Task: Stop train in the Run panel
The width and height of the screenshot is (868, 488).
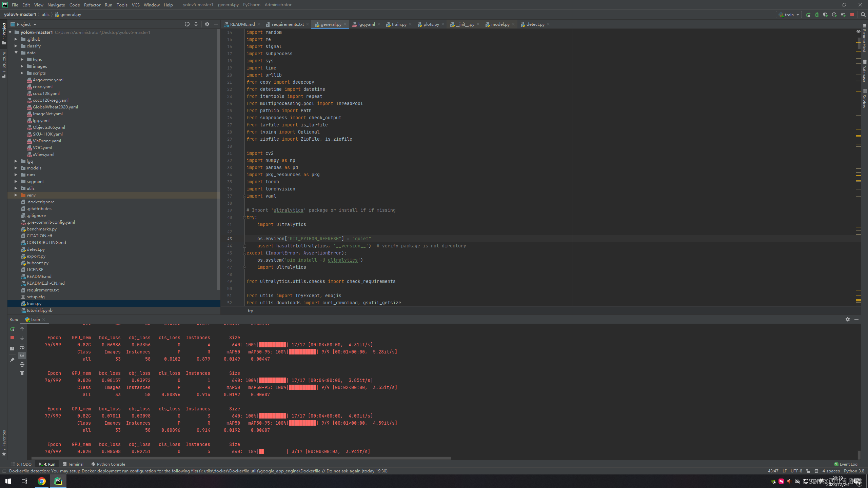Action: (x=12, y=338)
